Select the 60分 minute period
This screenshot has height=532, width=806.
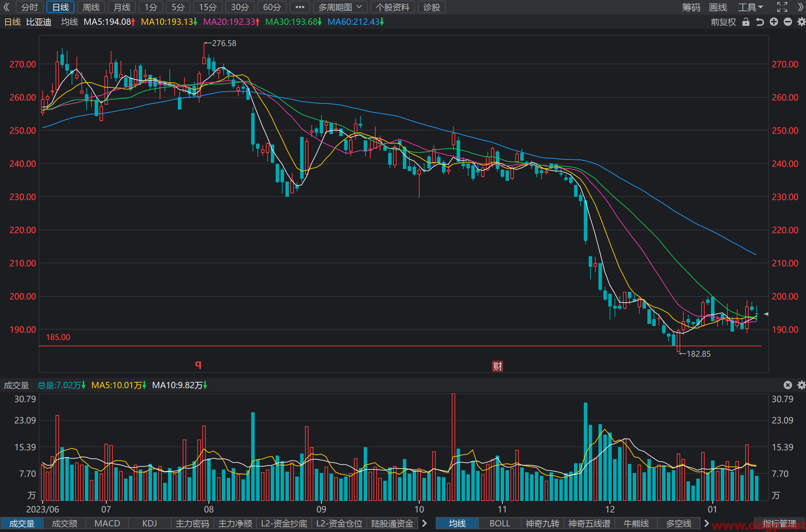pos(272,7)
